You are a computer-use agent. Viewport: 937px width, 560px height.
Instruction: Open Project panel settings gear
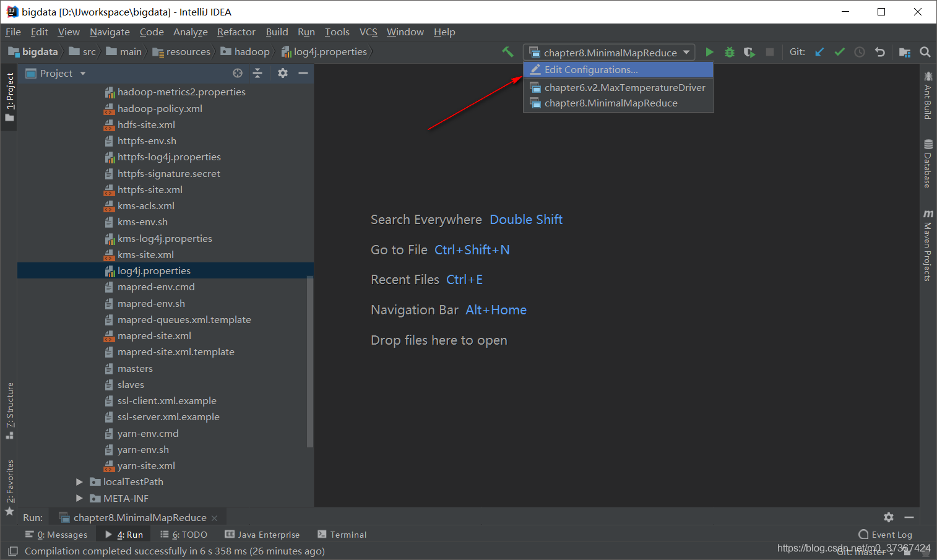283,73
